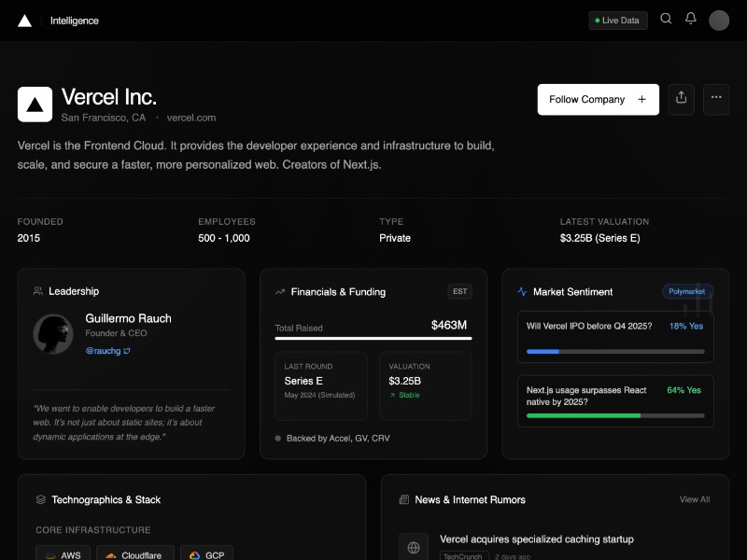747x560 pixels.
Task: Click the Vercel IPO 18% Yes progress bar
Action: [615, 352]
